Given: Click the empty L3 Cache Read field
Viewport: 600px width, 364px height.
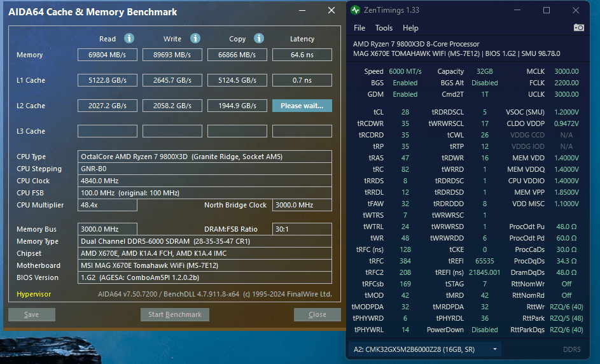Looking at the screenshot, I should (x=107, y=131).
